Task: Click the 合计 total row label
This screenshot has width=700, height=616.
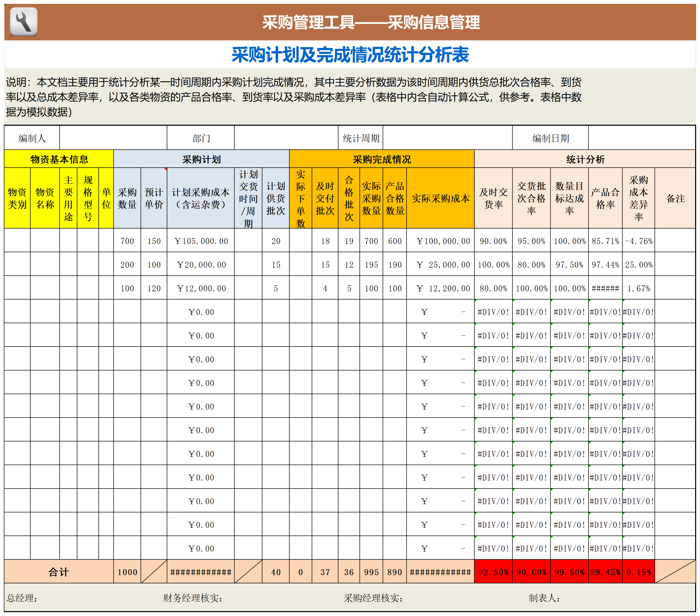Action: (59, 572)
